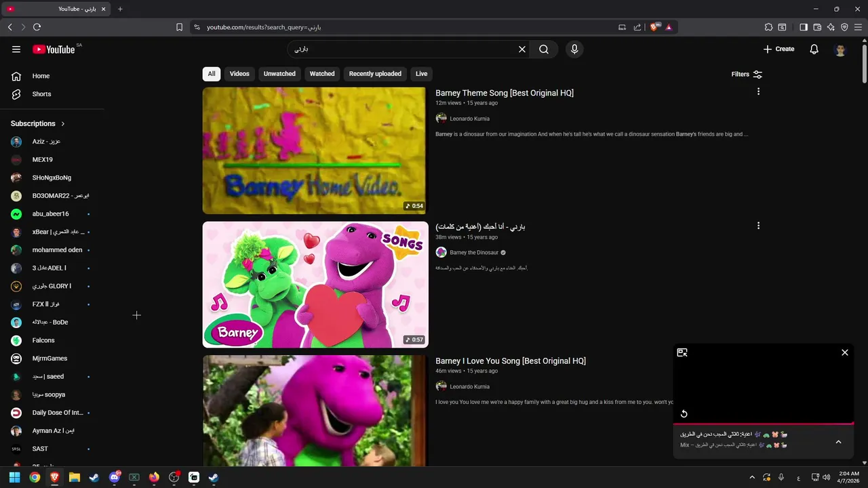Show hidden system tray icons

(x=752, y=477)
